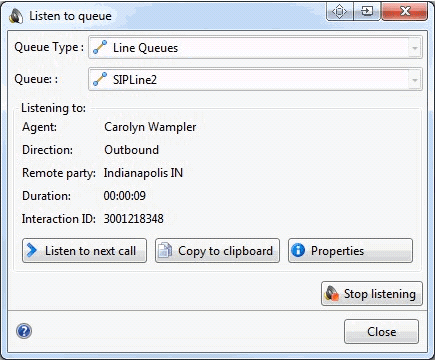Open call Properties button
The width and height of the screenshot is (435, 360).
click(350, 251)
